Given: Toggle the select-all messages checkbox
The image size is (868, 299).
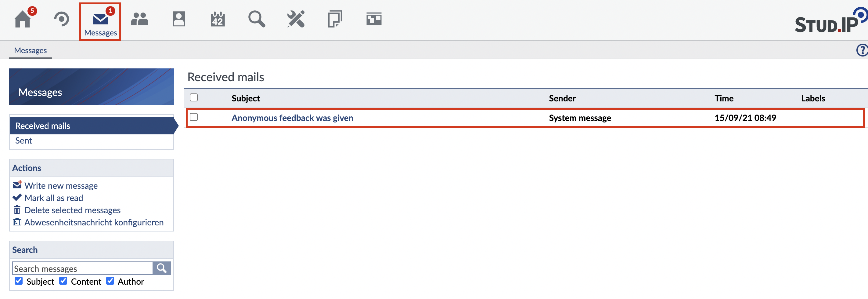Looking at the screenshot, I should point(194,97).
